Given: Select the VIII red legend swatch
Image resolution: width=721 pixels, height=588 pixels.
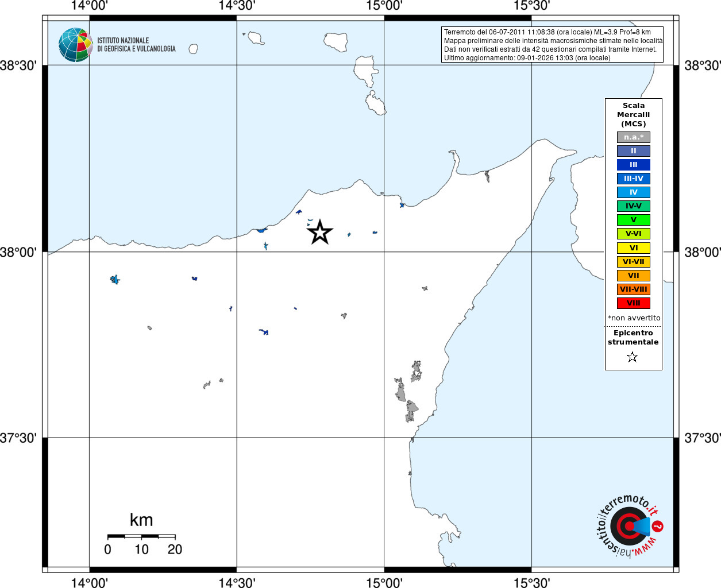Looking at the screenshot, I should (x=634, y=303).
